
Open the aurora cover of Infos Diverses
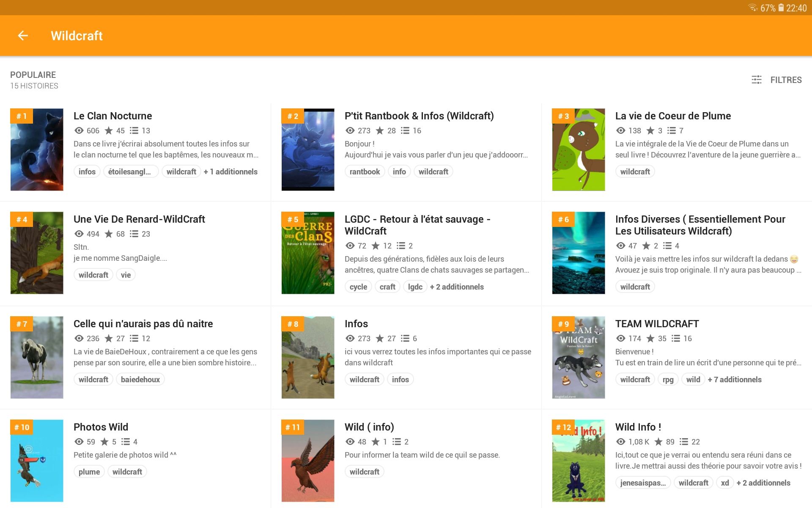[579, 253]
